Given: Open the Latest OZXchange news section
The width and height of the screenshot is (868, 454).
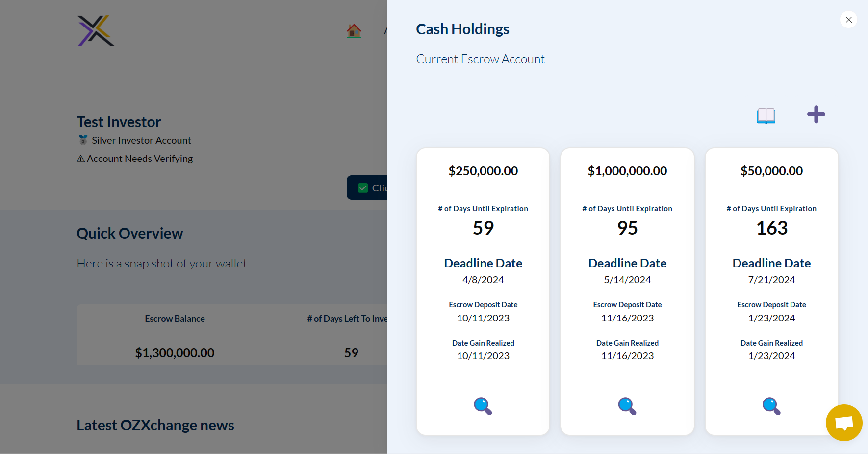Looking at the screenshot, I should click(155, 425).
